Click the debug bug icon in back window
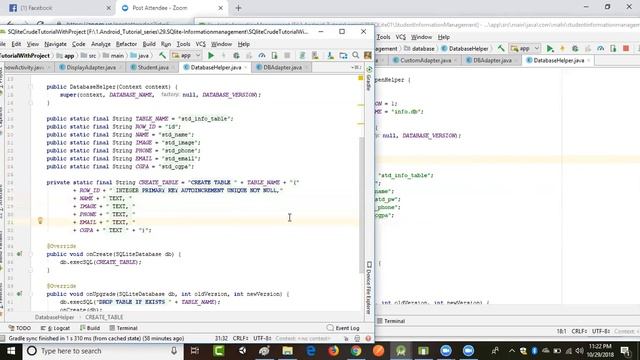This screenshot has height=360, width=640. click(575, 49)
